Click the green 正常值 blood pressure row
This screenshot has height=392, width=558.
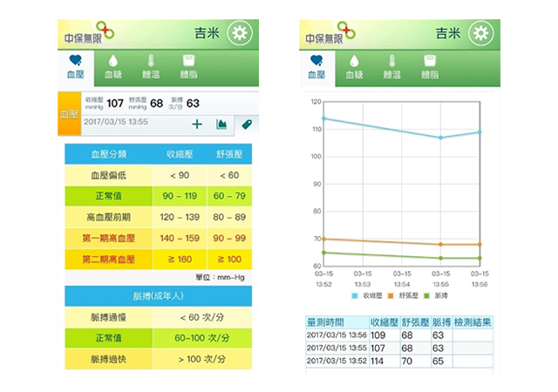(159, 196)
